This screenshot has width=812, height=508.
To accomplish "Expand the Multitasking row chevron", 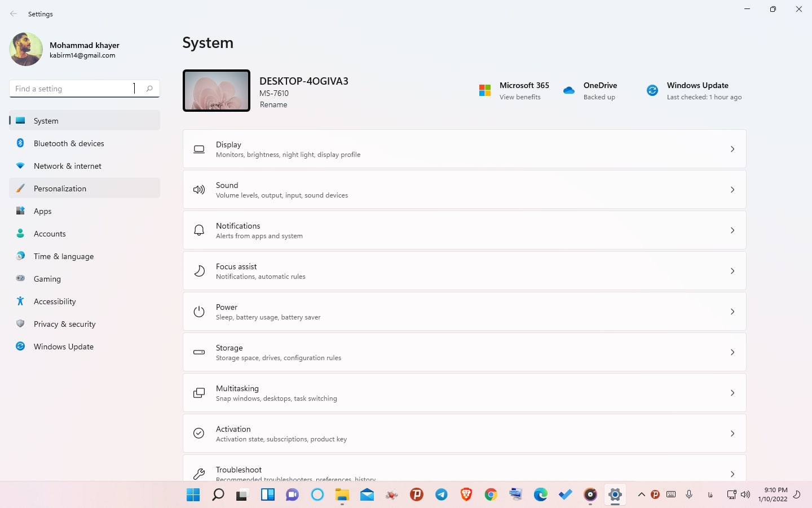I will click(x=732, y=393).
